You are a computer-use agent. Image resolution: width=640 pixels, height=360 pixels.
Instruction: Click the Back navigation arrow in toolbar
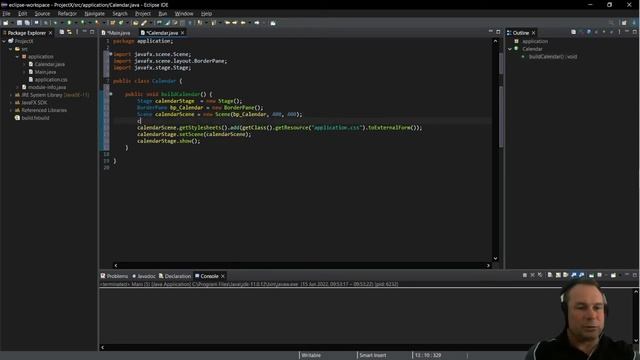[x=243, y=23]
